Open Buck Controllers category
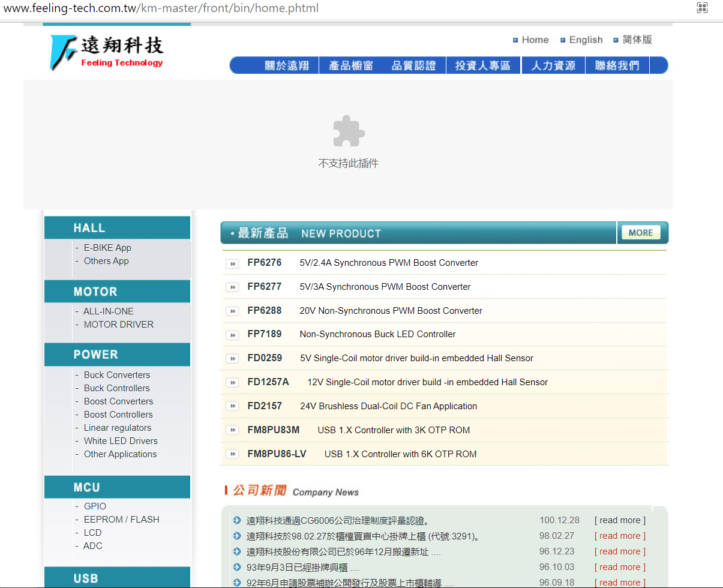 click(117, 388)
